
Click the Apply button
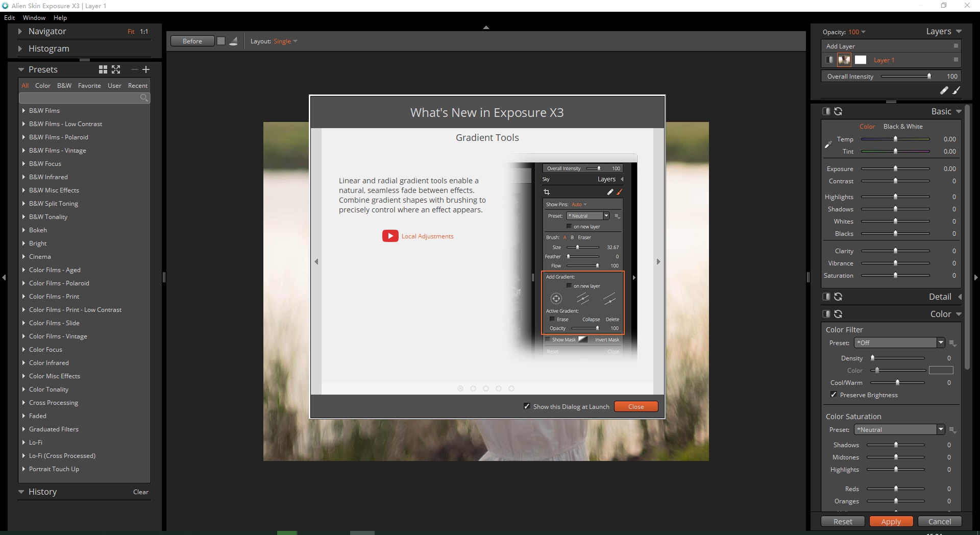point(891,521)
